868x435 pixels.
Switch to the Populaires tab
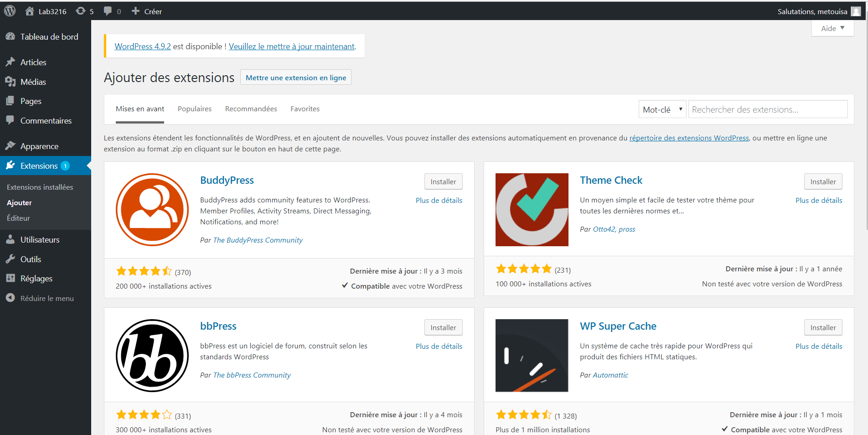[195, 109]
